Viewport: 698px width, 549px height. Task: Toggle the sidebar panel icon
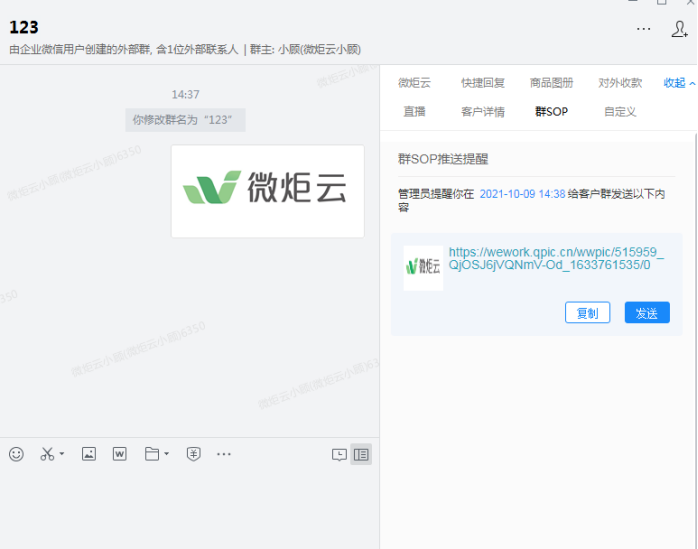[361, 455]
